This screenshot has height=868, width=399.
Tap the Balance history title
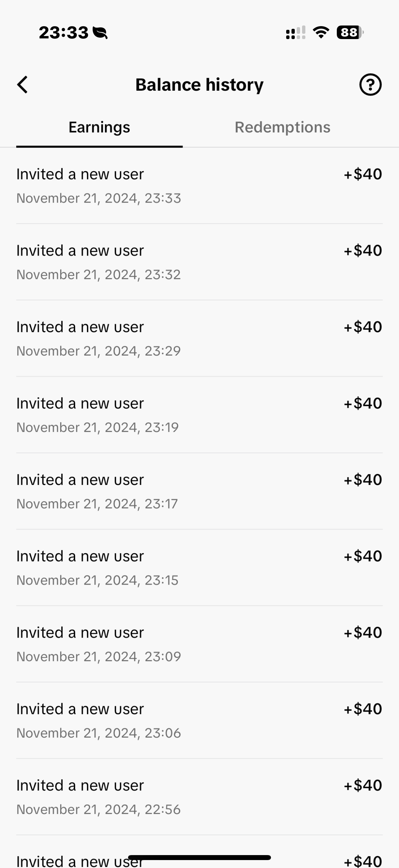coord(199,84)
